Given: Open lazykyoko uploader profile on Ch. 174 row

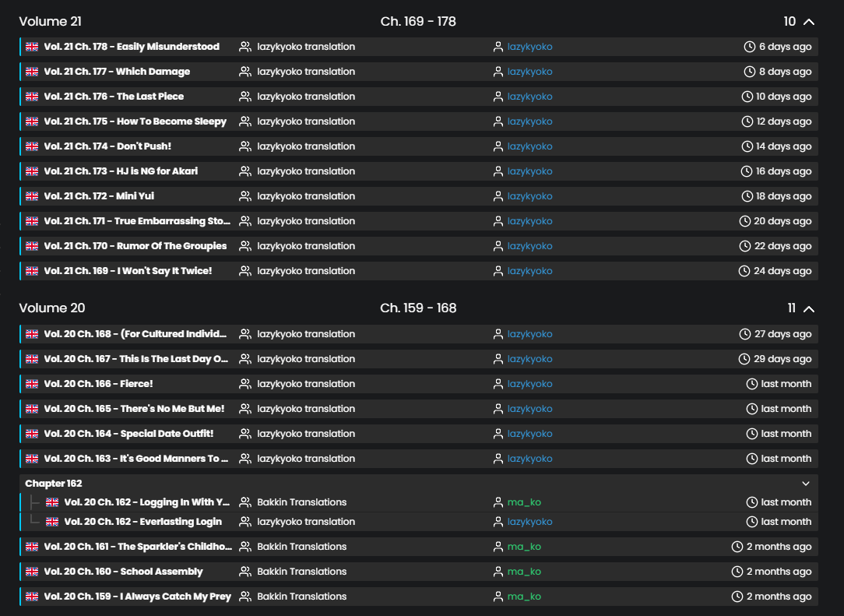Looking at the screenshot, I should click(x=529, y=146).
